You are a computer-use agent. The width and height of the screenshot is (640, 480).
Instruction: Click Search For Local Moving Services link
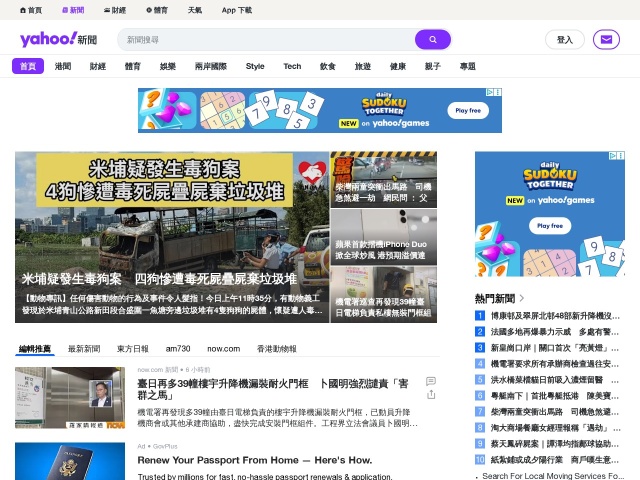pyautogui.click(x=553, y=476)
